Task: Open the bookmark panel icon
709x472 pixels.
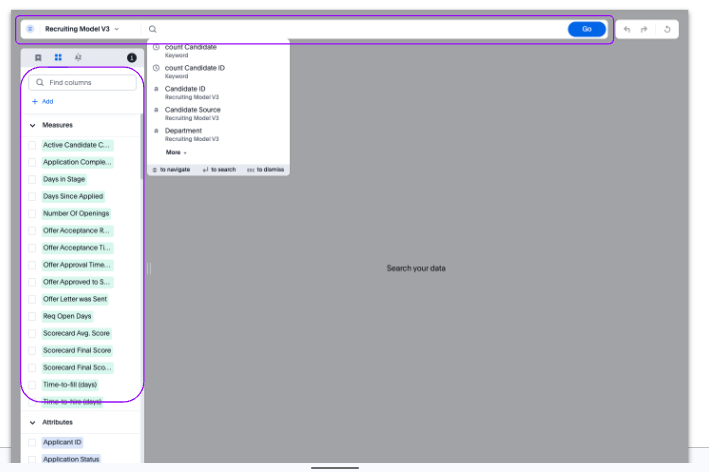Action: [38, 57]
